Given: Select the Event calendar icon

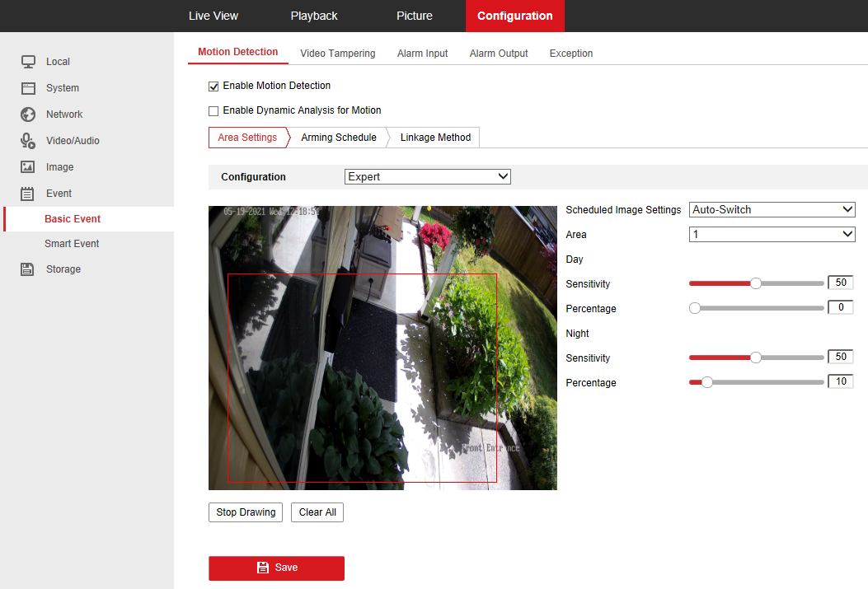Looking at the screenshot, I should [26, 193].
